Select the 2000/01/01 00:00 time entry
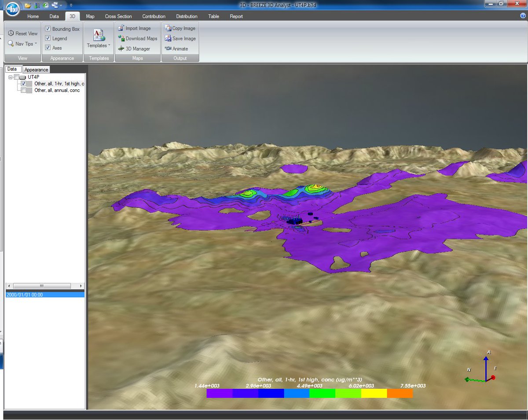Viewport: 528px width, 420px height. tap(45, 295)
